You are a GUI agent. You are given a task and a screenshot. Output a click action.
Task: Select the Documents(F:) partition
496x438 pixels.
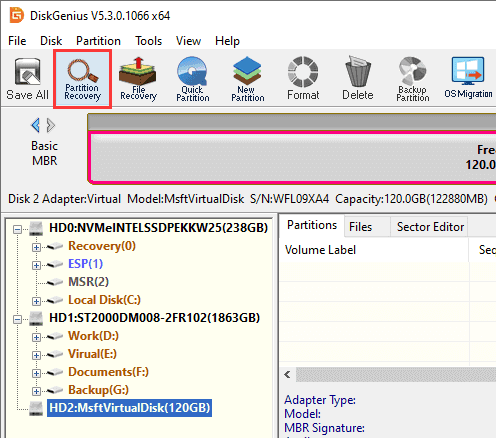click(x=109, y=372)
